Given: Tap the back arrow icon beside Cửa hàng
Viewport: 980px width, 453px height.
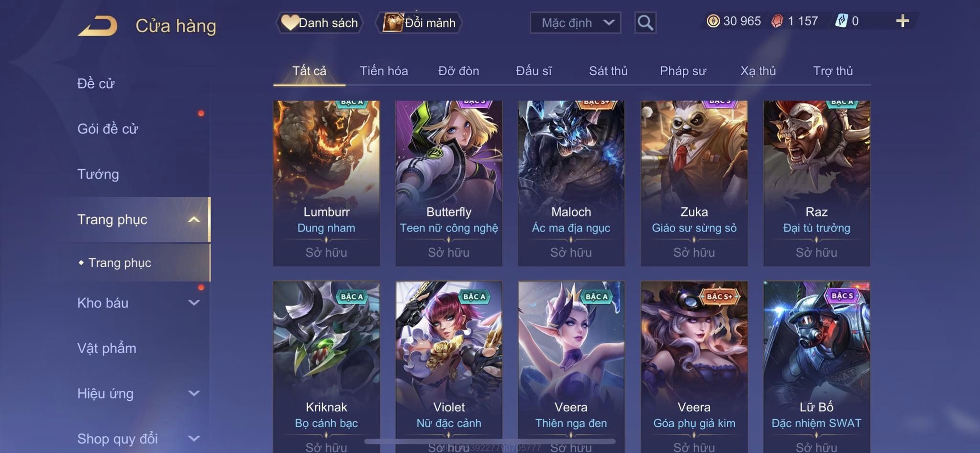Looking at the screenshot, I should pos(98,26).
